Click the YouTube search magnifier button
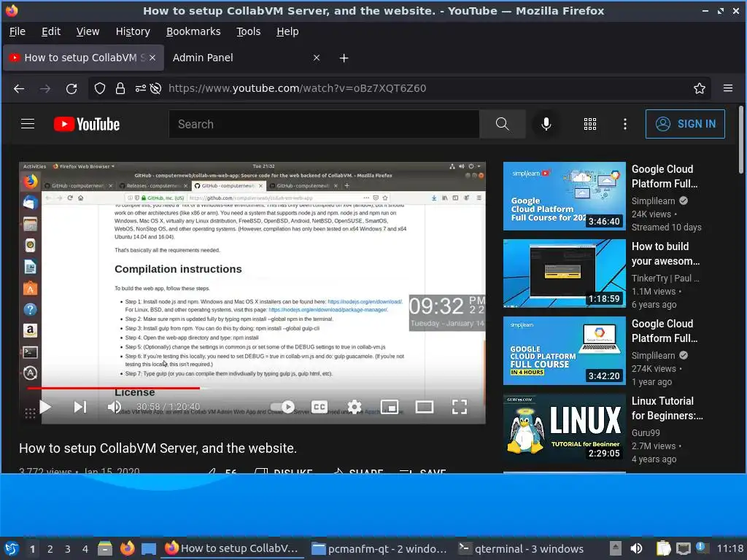Screen dimensions: 747x560 [x=502, y=124]
